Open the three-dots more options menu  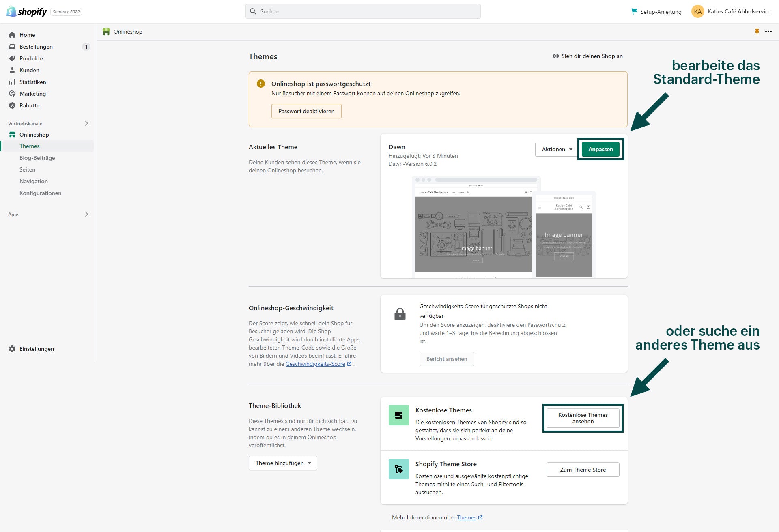pos(768,32)
